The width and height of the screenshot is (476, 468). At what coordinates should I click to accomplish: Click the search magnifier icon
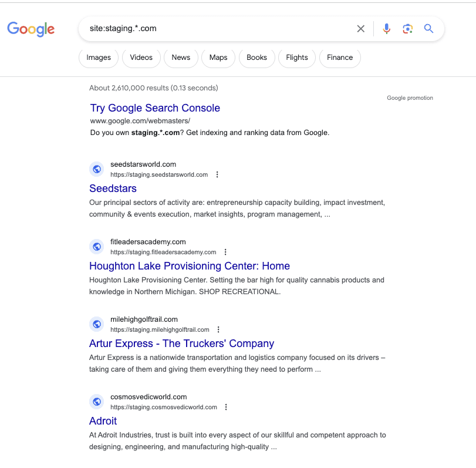(428, 28)
